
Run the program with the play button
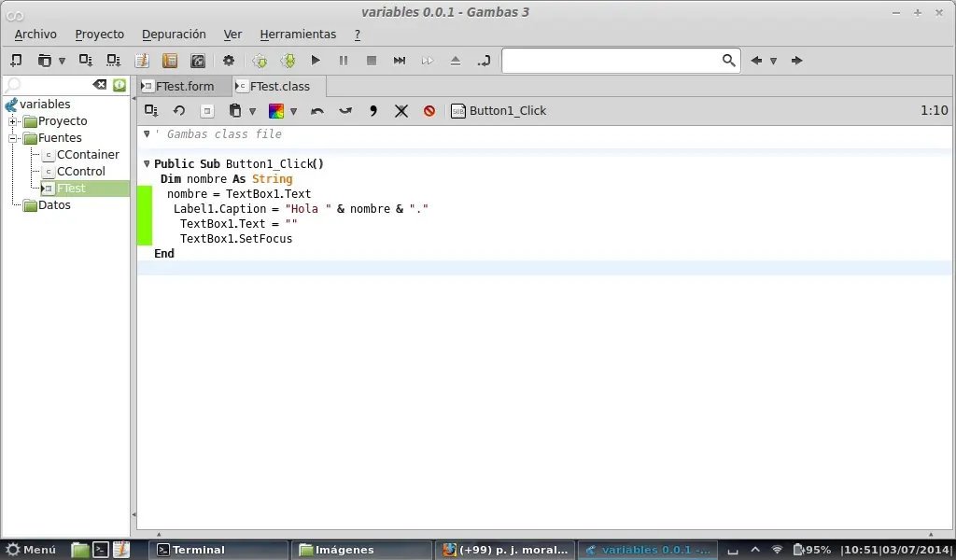[316, 61]
